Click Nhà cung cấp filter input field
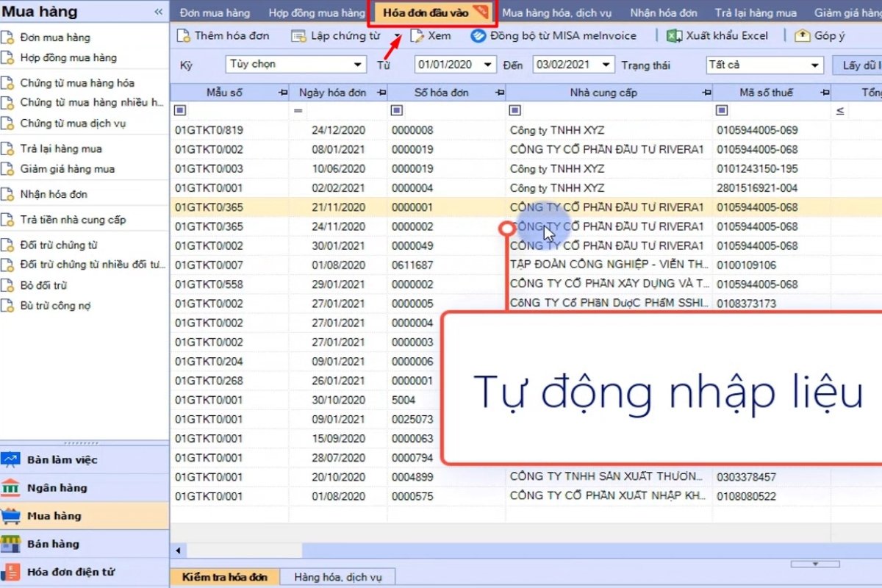 click(616, 111)
